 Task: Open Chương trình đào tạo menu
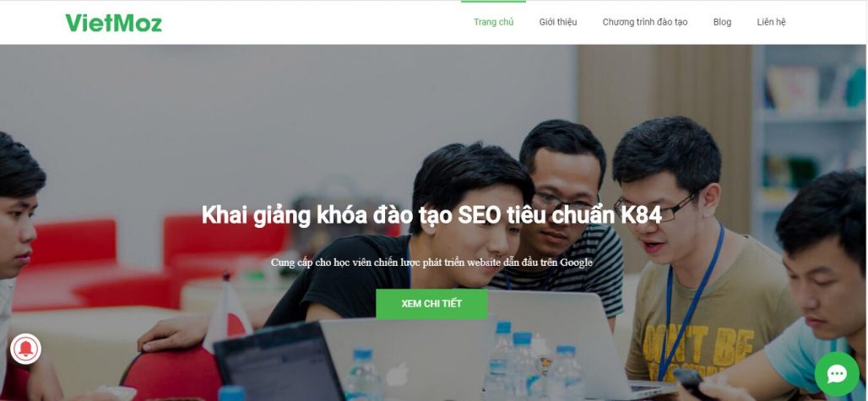pyautogui.click(x=645, y=22)
